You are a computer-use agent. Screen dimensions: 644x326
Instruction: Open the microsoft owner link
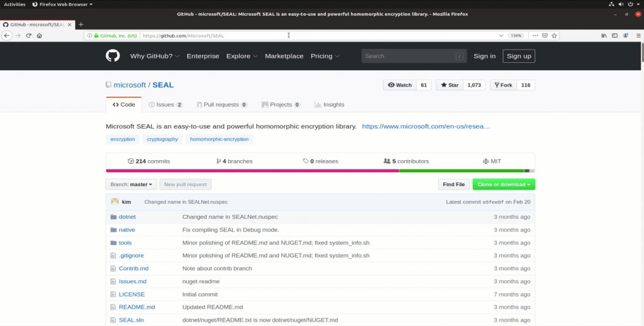pos(130,85)
